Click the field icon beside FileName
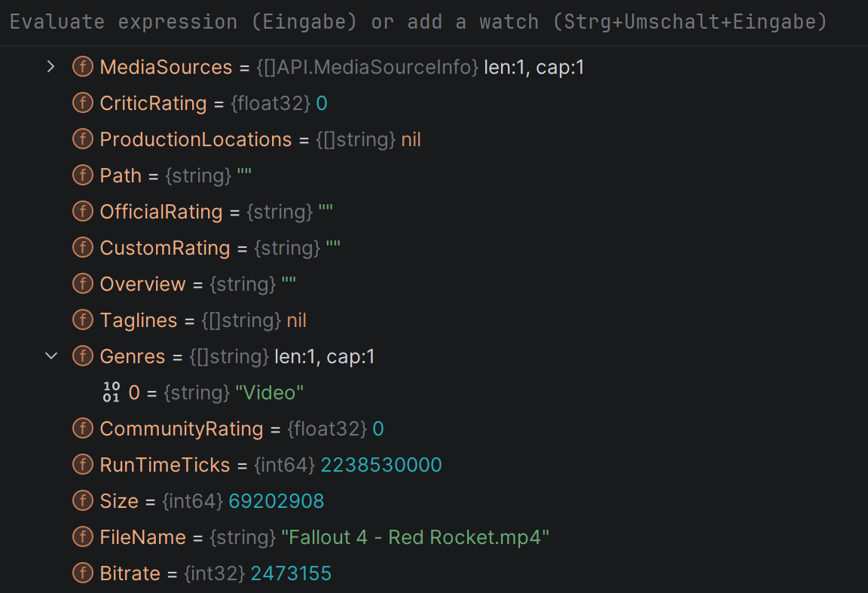 click(x=82, y=536)
